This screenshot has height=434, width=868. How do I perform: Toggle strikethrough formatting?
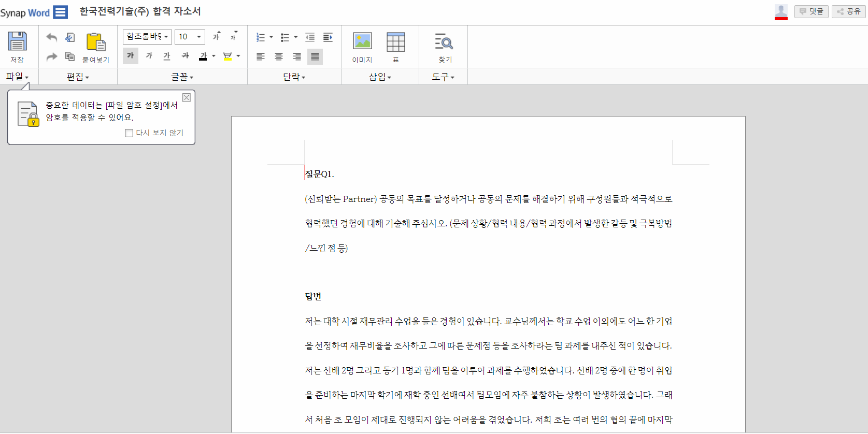click(185, 55)
